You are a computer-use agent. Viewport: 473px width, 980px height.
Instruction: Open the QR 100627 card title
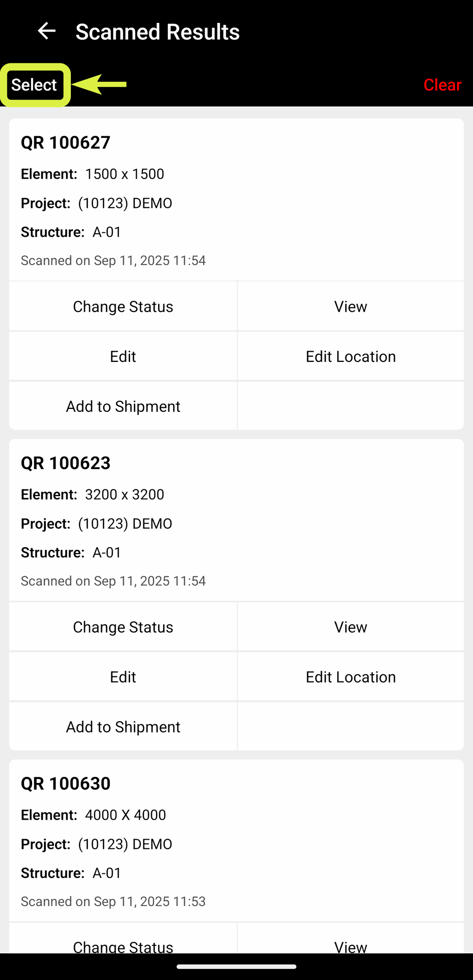[x=65, y=142]
